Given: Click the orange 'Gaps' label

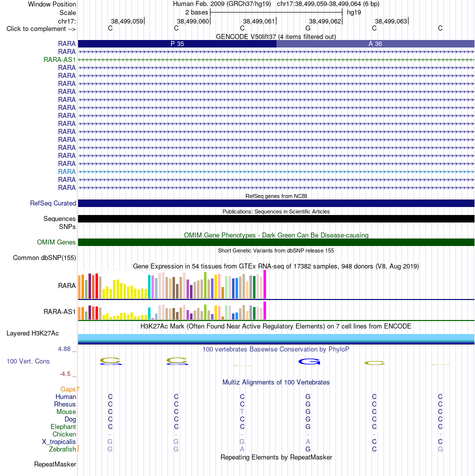Looking at the screenshot, I should [x=68, y=389].
